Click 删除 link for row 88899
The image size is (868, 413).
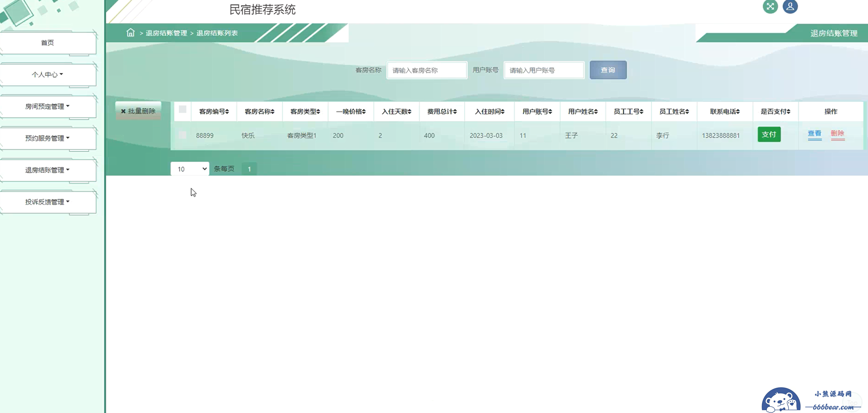838,133
